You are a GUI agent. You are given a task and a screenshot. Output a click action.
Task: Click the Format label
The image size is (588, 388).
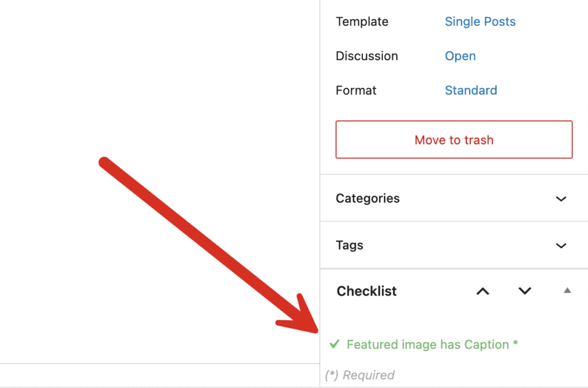point(356,91)
